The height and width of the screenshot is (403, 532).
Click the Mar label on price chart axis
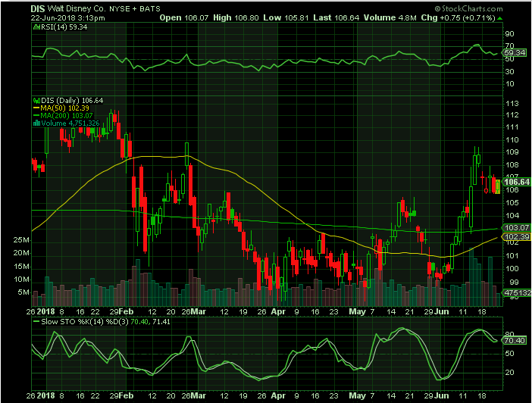(199, 311)
